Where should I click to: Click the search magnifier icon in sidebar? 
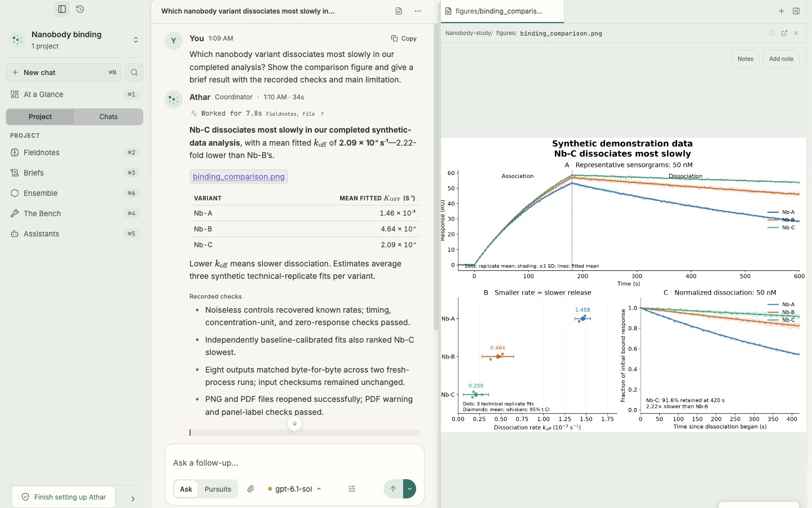[134, 72]
